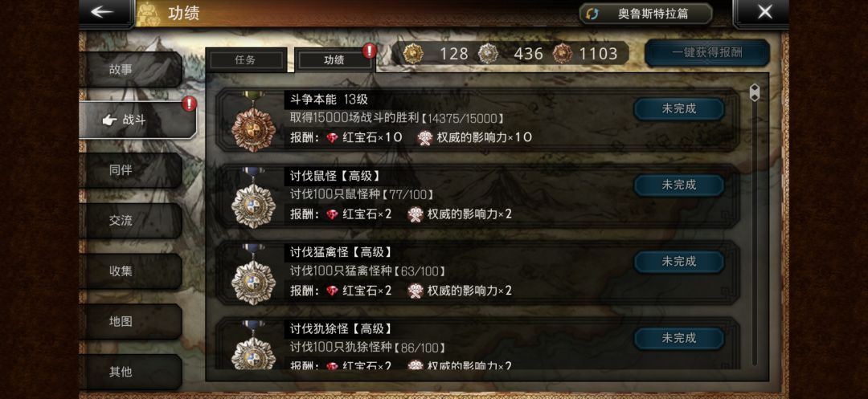Click 未完成 button for 讨伐鼠怪【高级】
This screenshot has width=868, height=399.
(x=679, y=185)
